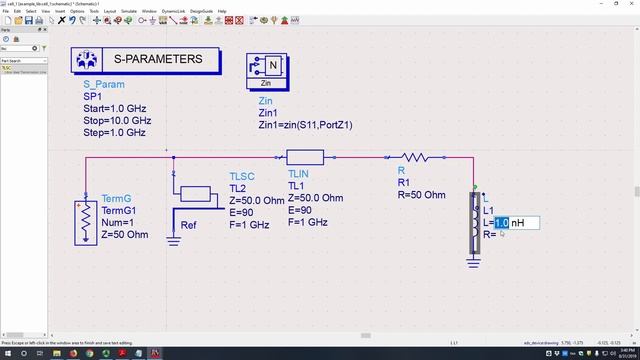Open the data display window icon

click(295, 20)
